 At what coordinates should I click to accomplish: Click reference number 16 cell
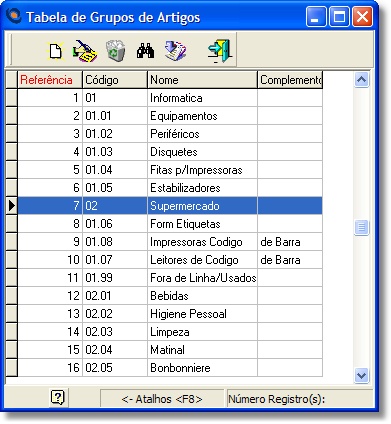coord(50,368)
